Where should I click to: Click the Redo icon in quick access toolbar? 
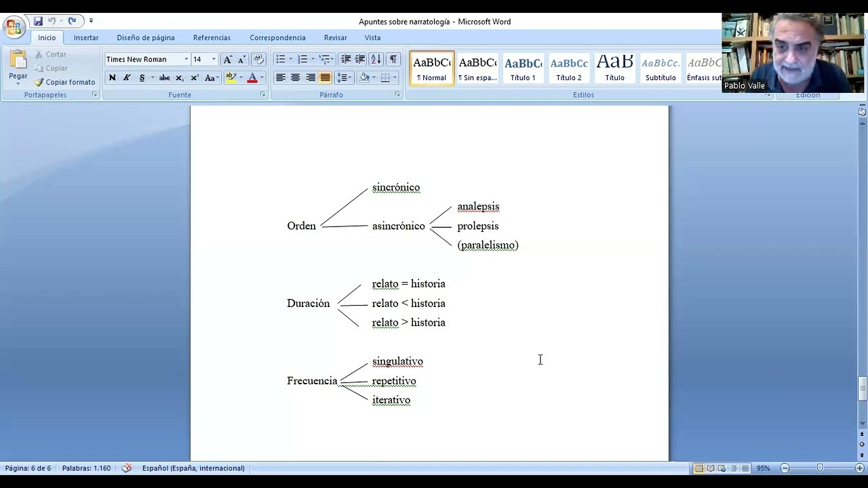[72, 21]
